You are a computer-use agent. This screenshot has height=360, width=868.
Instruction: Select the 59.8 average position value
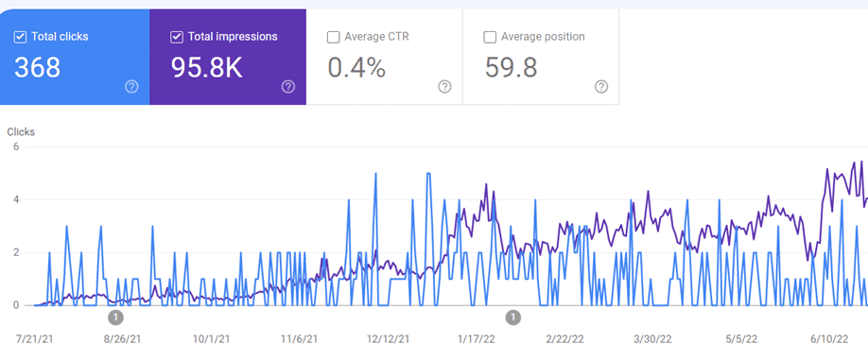tap(511, 67)
